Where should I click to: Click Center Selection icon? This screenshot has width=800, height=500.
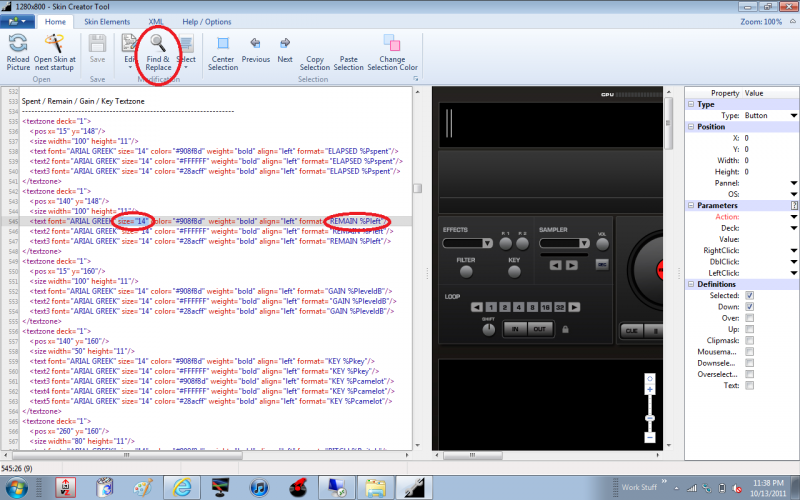pyautogui.click(x=223, y=43)
